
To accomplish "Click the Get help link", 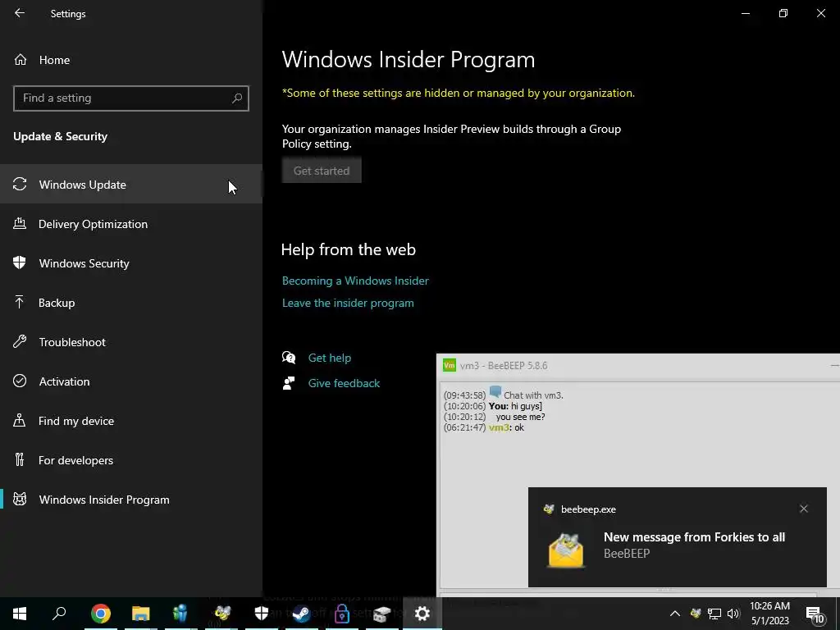I will point(330,358).
